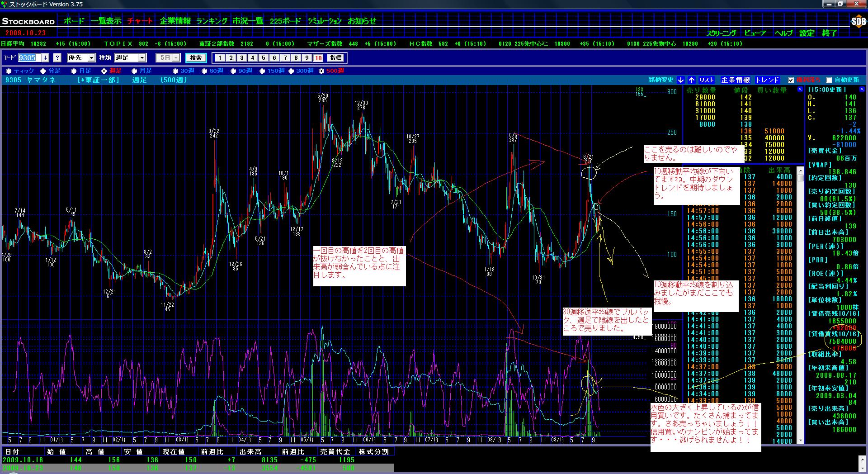Click the 検索 search button
This screenshot has width=868, height=474.
196,58
